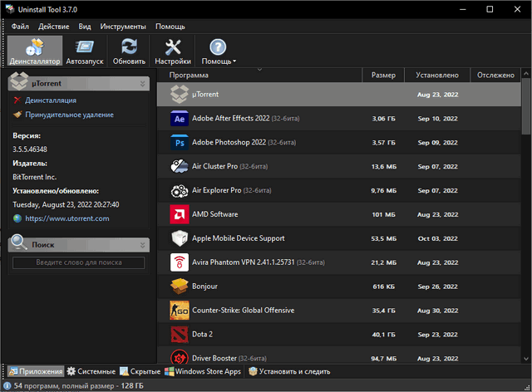Click the Деинсталлятор toolbar icon

tap(34, 51)
